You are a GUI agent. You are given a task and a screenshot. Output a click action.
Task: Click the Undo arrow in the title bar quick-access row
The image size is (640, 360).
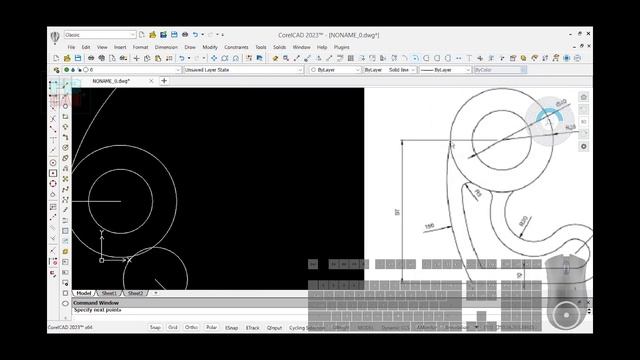pos(196,35)
